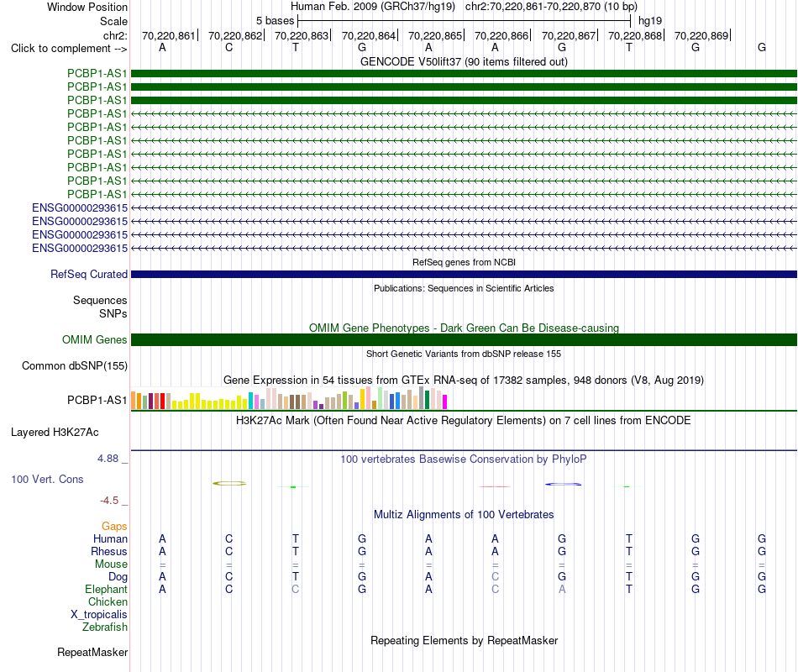Click the first ENSG00000293615 transcript label
This screenshot has width=798, height=672.
click(80, 207)
